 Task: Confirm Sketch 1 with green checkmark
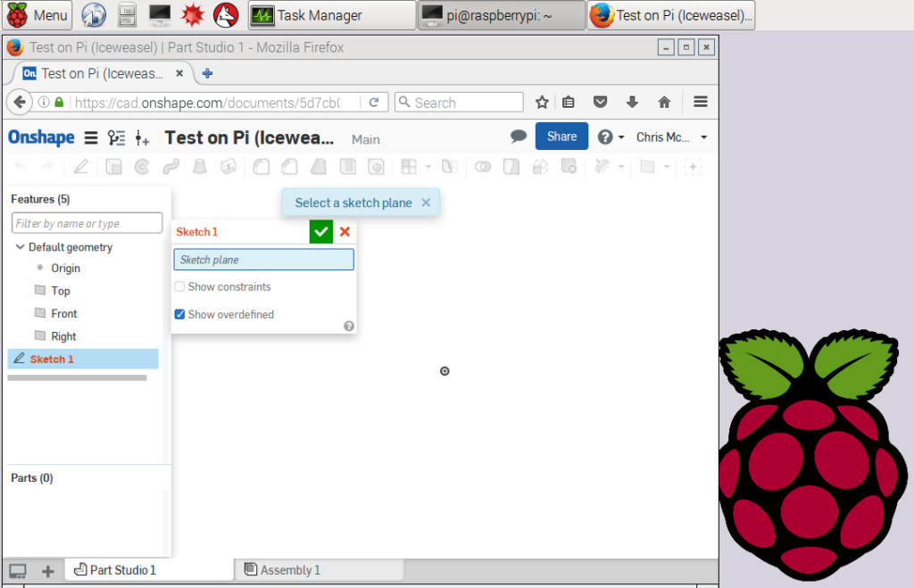click(x=321, y=231)
